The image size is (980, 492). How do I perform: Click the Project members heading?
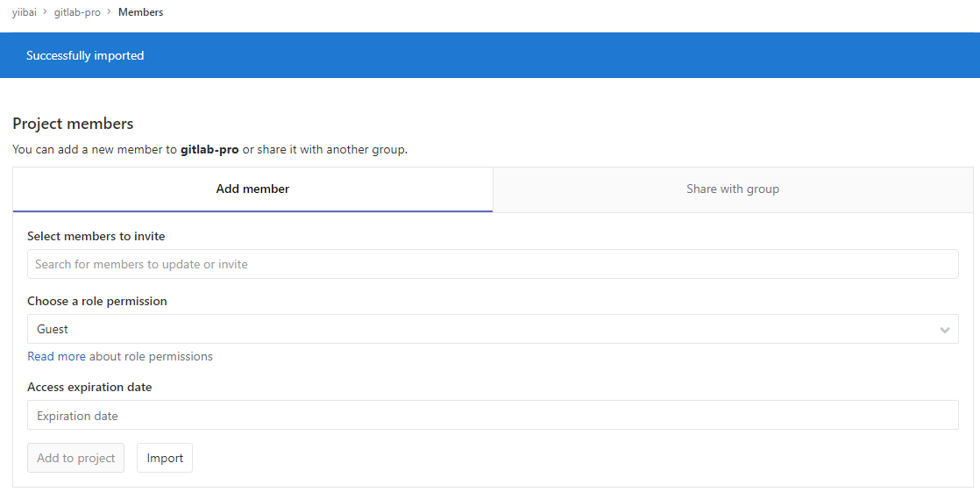click(73, 124)
